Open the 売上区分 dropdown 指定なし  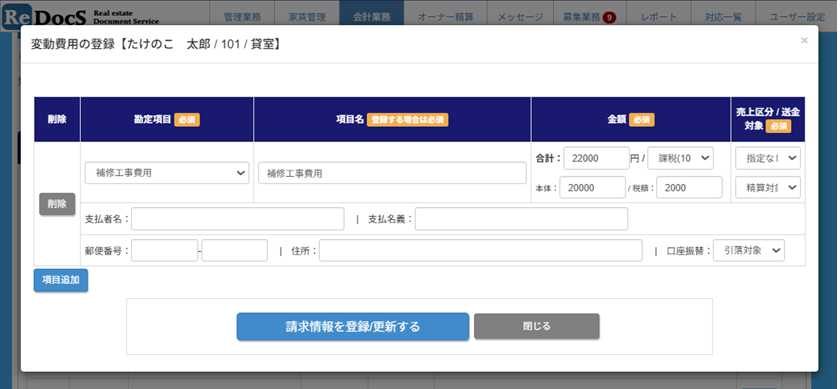point(768,158)
